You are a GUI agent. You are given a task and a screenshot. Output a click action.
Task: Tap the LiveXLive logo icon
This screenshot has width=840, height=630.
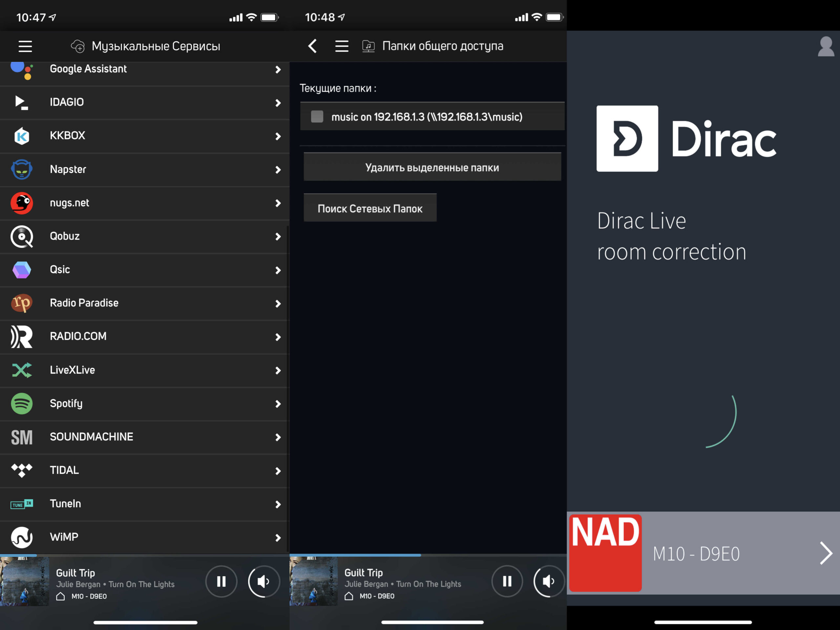click(22, 370)
